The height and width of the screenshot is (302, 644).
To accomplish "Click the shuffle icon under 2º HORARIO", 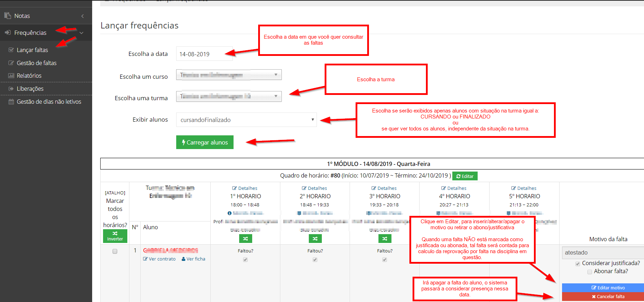I will pyautogui.click(x=315, y=239).
